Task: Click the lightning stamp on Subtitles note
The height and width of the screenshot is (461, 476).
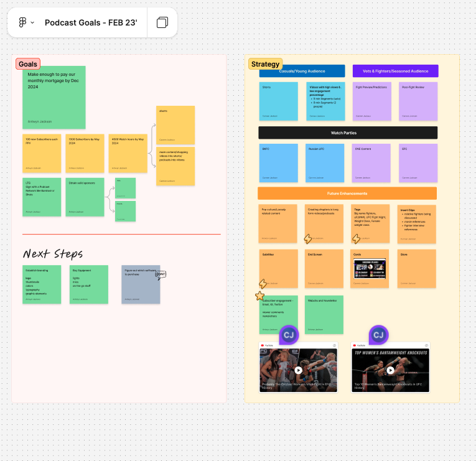Action: (263, 284)
